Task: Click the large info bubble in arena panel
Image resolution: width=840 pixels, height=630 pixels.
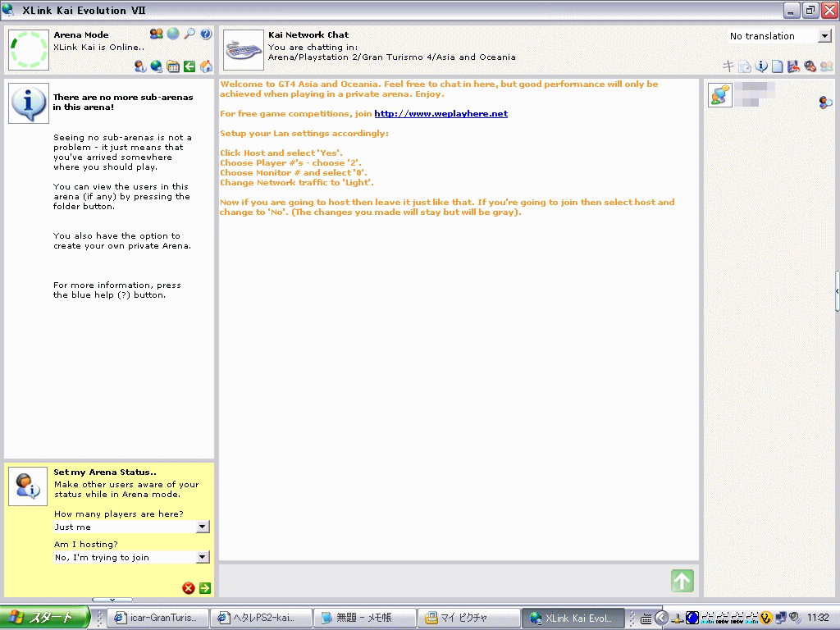Action: pyautogui.click(x=29, y=103)
